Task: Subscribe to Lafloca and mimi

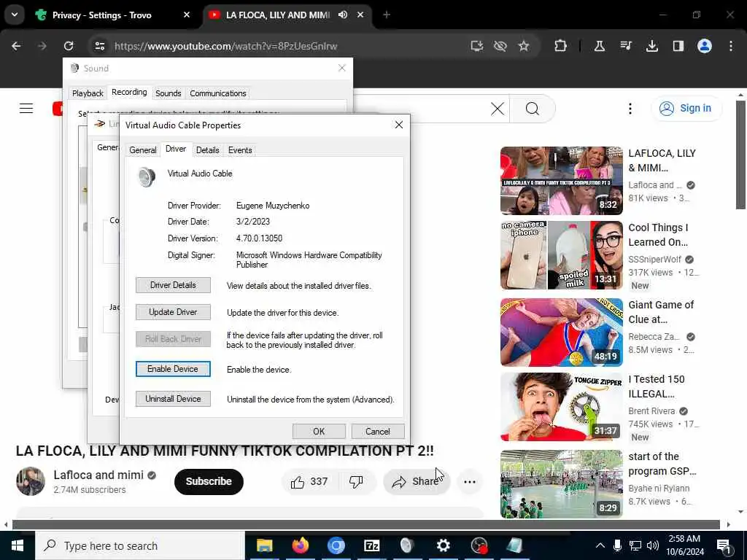Action: pyautogui.click(x=209, y=482)
